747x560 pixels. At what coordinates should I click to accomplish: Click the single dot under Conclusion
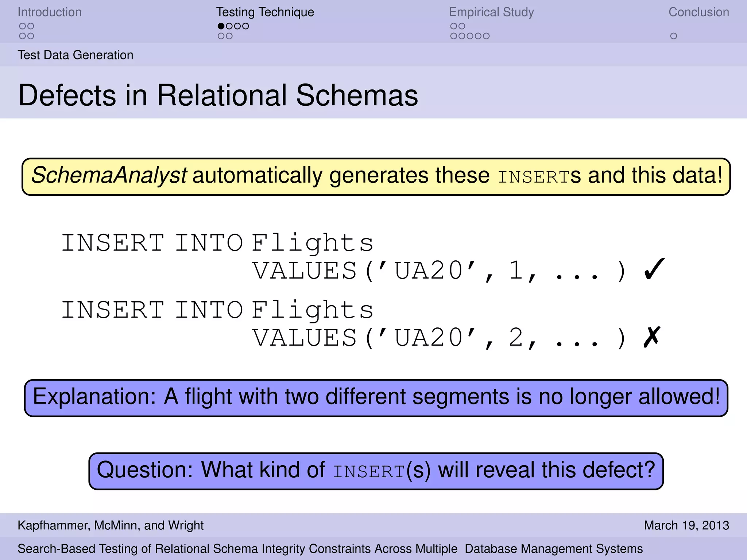point(674,36)
